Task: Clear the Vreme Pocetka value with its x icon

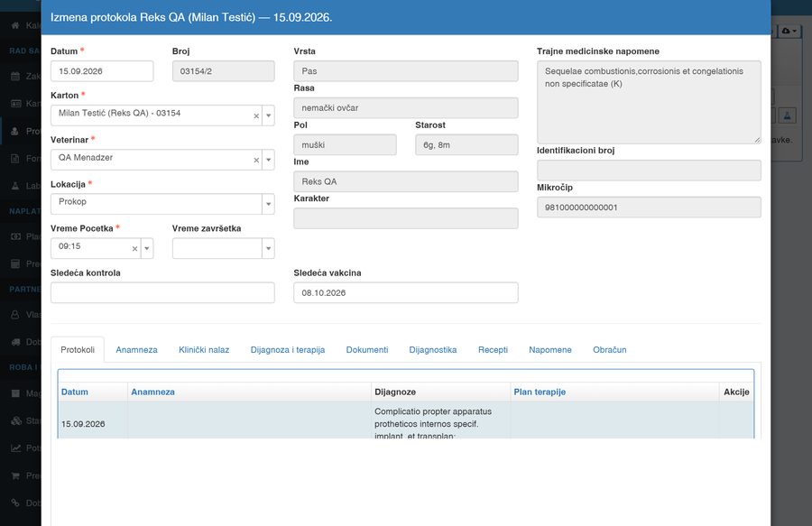Action: tap(134, 249)
